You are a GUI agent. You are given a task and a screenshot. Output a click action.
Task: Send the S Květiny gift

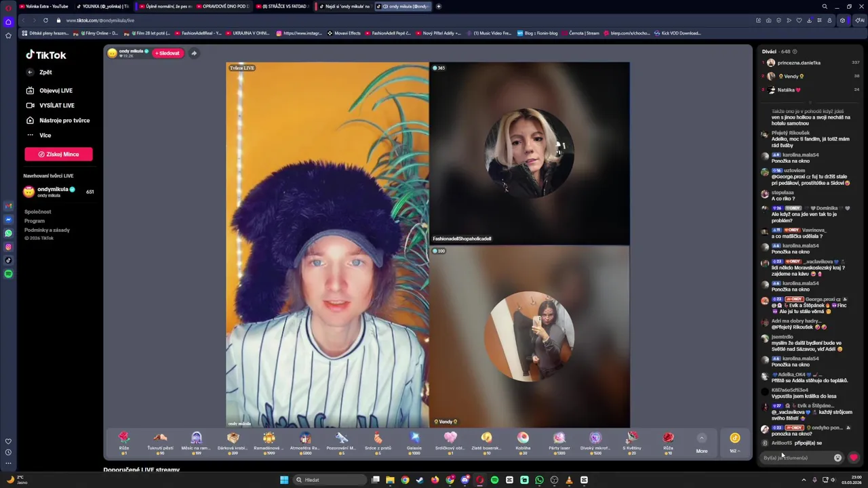[x=631, y=442]
